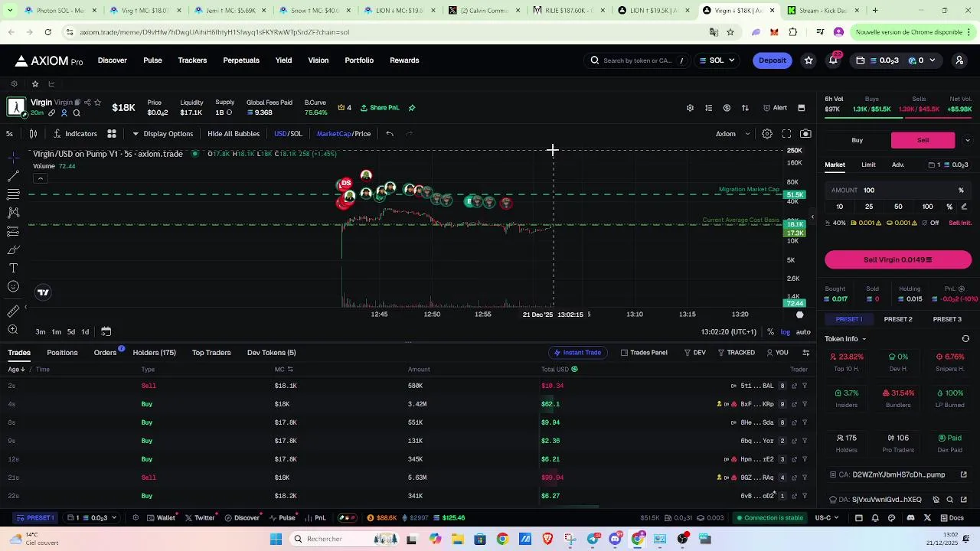Click the Sell Virgin 0.0149 button

click(898, 260)
